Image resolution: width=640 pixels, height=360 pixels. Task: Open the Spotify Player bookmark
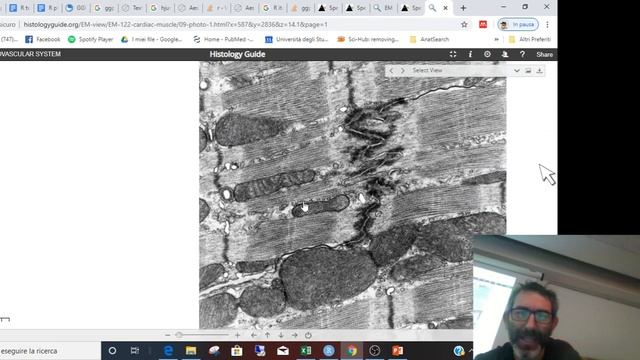coord(90,39)
